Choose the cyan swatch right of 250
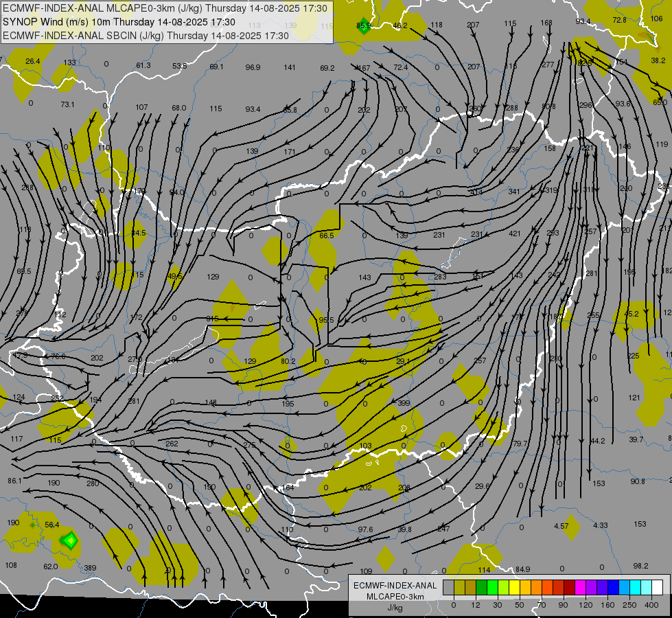Image resolution: width=672 pixels, height=618 pixels. (635, 587)
